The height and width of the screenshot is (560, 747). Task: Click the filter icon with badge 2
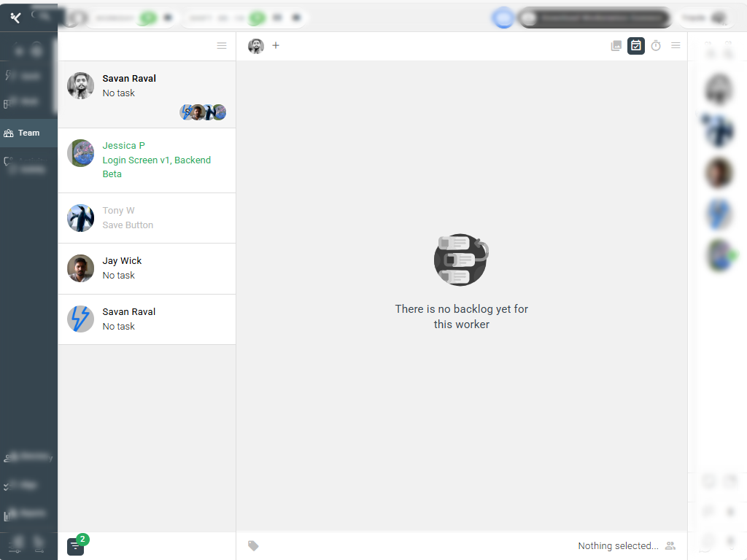coord(76,546)
